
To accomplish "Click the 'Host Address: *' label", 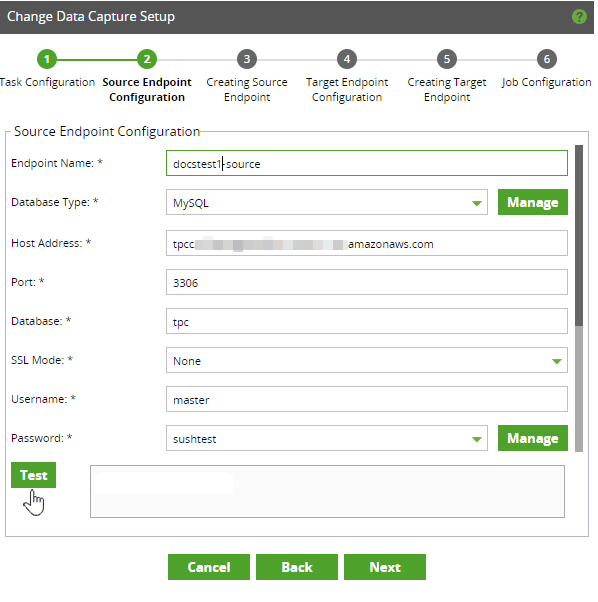I will pyautogui.click(x=51, y=243).
